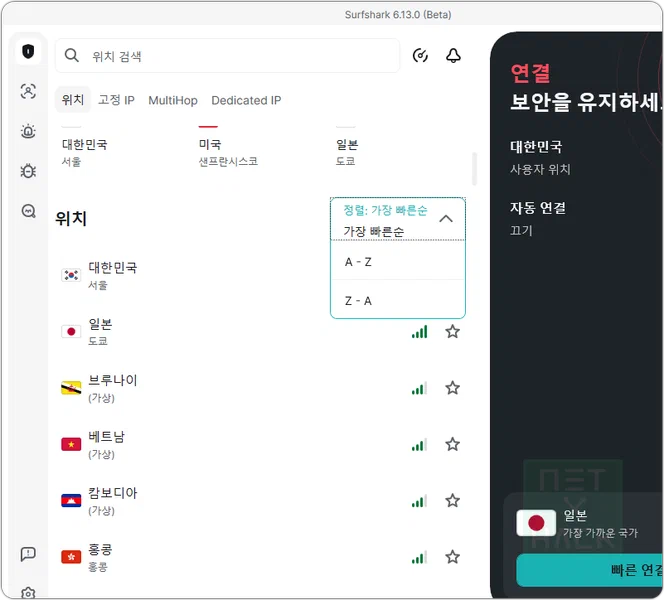Click the magnifier icon in search box
This screenshot has width=664, height=600.
tap(72, 55)
